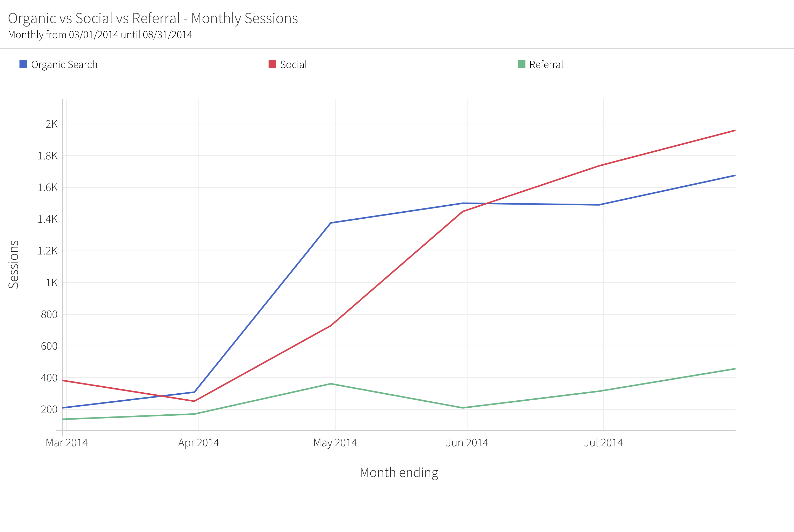The image size is (794, 532).
Task: Select the May 2014 axis tick label
Action: point(335,443)
